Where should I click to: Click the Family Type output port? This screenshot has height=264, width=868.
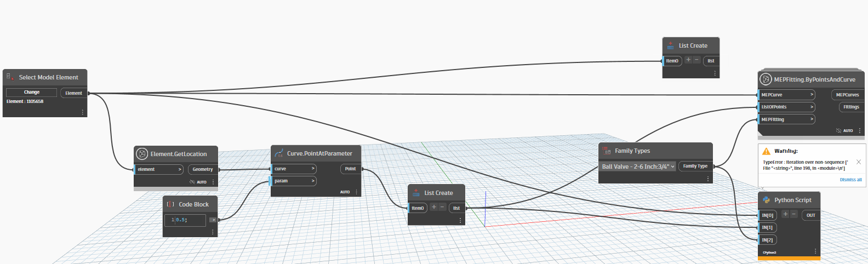pos(695,166)
